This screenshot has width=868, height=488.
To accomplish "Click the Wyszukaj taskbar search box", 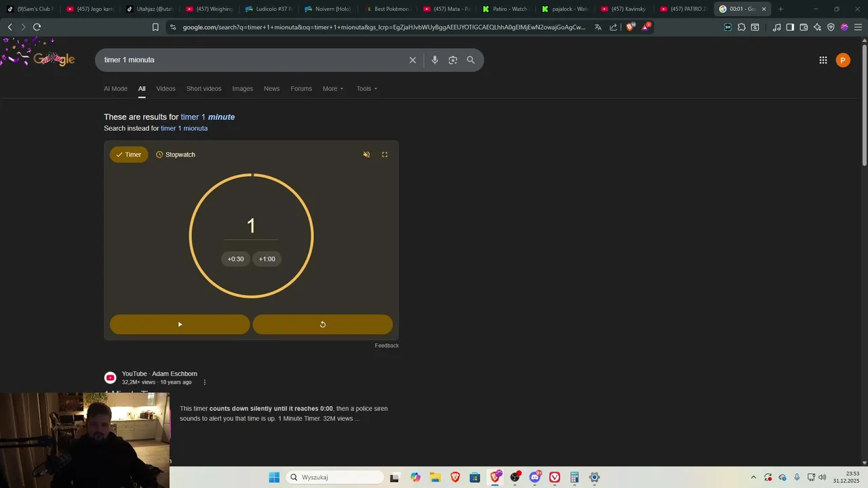I will coord(335,477).
